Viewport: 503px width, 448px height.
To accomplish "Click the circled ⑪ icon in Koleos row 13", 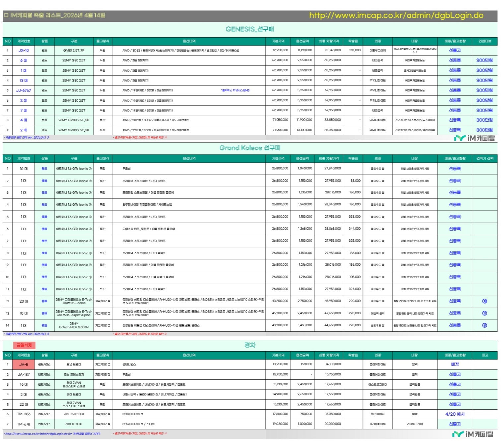I will [484, 313].
